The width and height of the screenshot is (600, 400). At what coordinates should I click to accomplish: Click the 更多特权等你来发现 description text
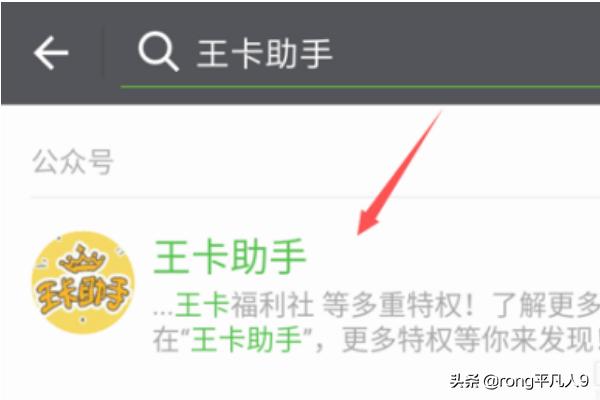coord(468,340)
